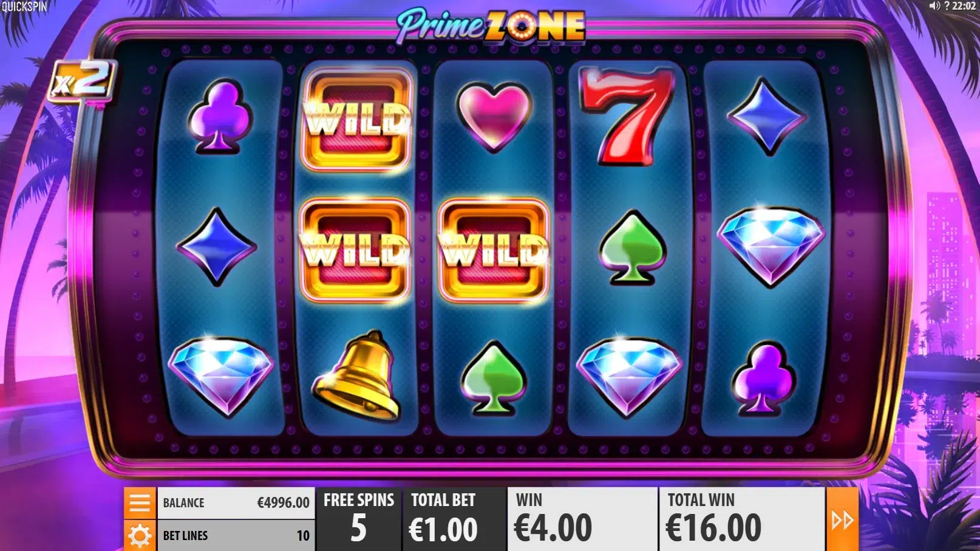980x551 pixels.
Task: Open the orange hamburger menu
Action: click(x=140, y=503)
